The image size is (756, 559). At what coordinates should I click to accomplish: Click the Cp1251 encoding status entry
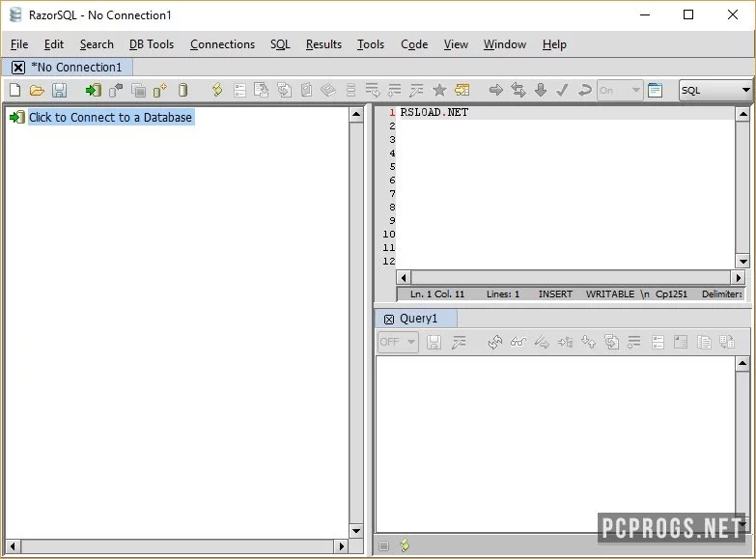pyautogui.click(x=671, y=294)
